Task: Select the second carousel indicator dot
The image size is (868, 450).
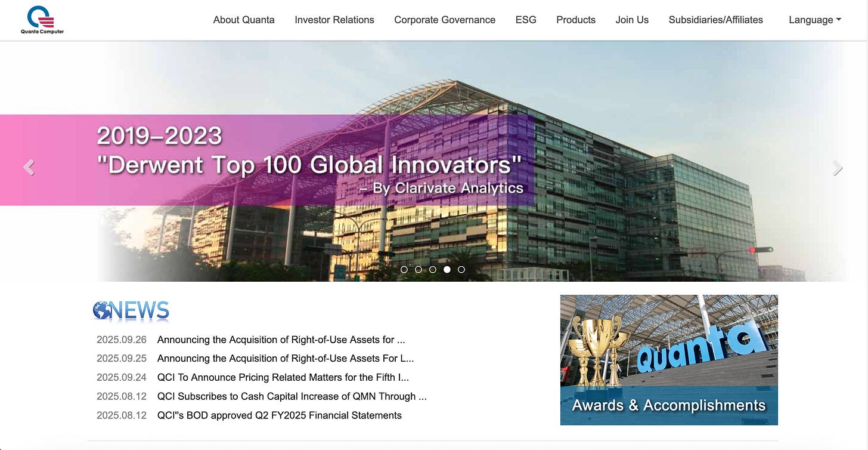Action: click(x=418, y=270)
